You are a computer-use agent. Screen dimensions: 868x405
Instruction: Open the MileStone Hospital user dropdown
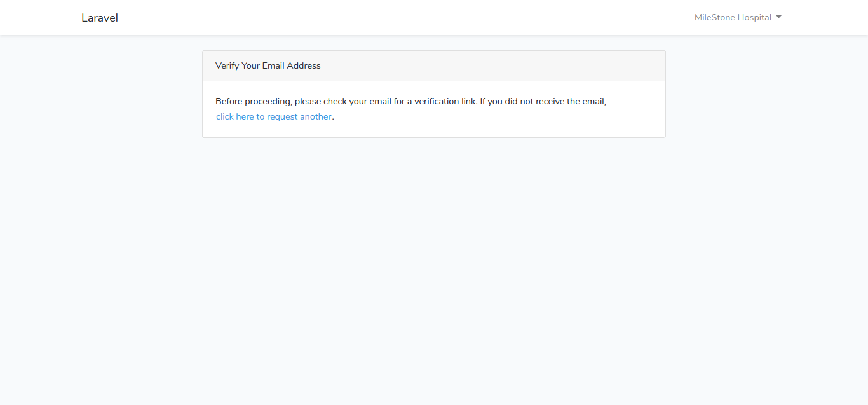coord(737,18)
